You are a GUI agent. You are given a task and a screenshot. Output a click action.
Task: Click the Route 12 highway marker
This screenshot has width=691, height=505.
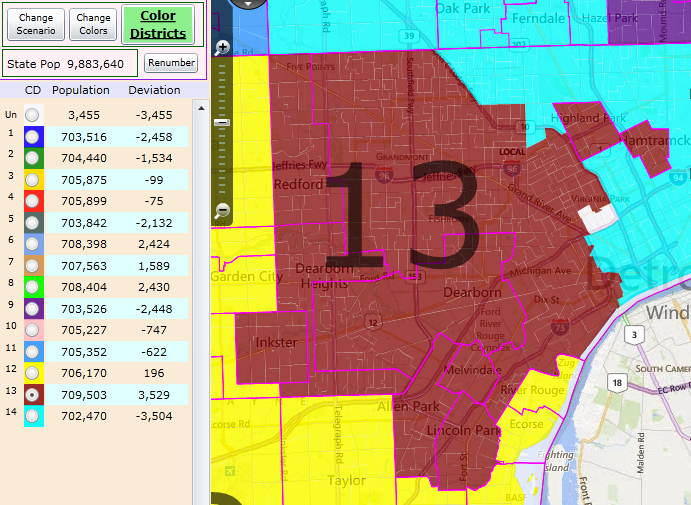tap(373, 322)
